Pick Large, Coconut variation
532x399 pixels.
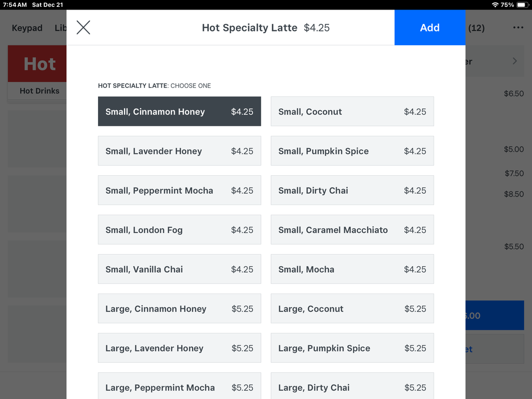click(x=352, y=308)
